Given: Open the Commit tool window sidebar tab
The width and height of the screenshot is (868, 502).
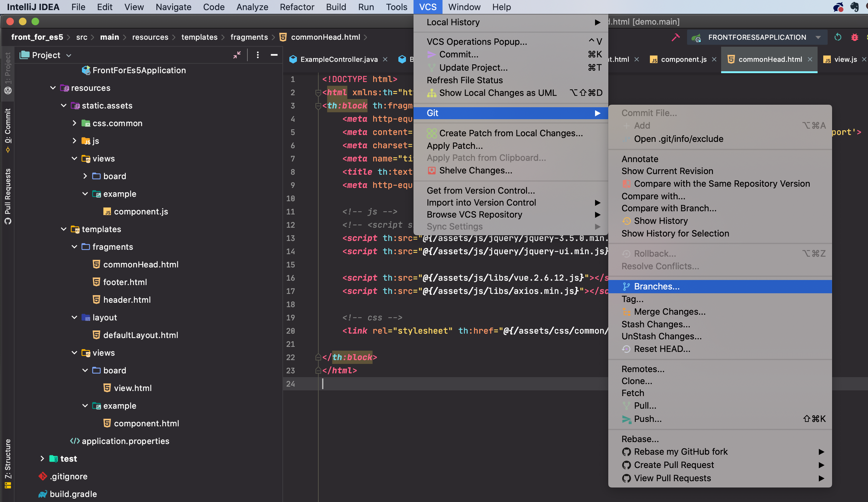Looking at the screenshot, I should click(8, 130).
